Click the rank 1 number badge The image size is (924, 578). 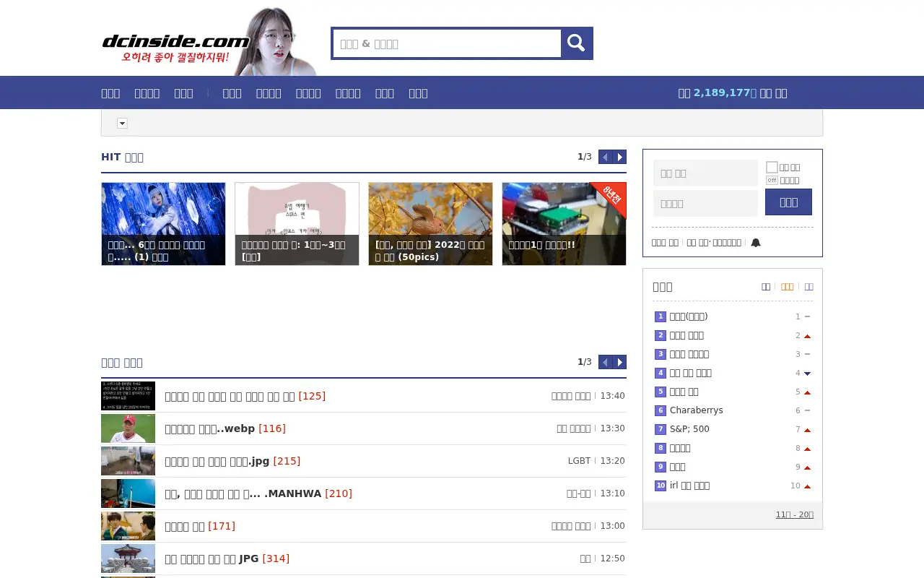(x=661, y=316)
